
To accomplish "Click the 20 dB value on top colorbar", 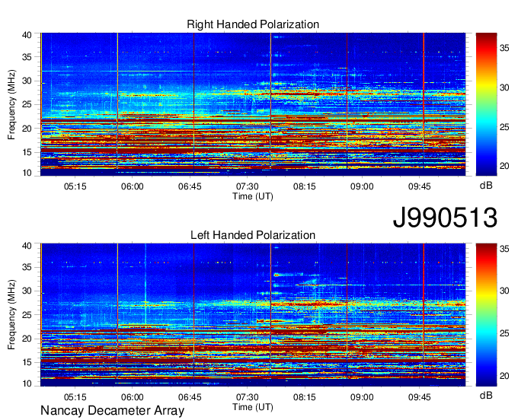I will [x=504, y=166].
